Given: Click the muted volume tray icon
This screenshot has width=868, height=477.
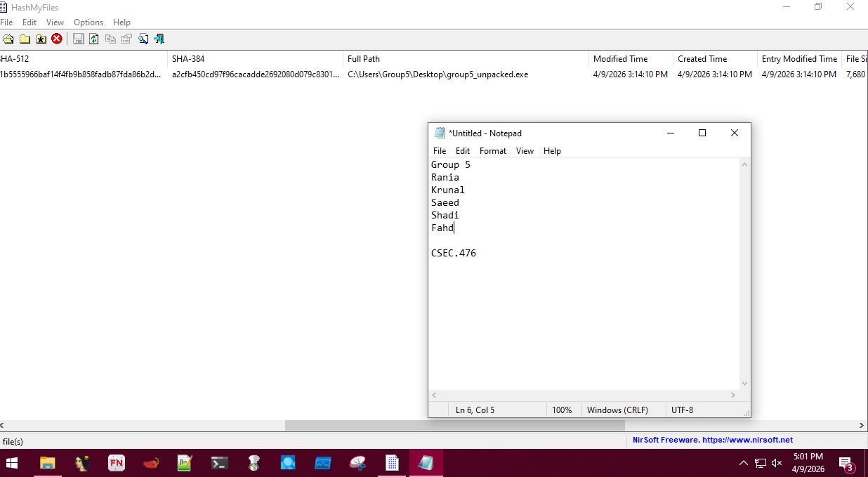Looking at the screenshot, I should click(777, 463).
